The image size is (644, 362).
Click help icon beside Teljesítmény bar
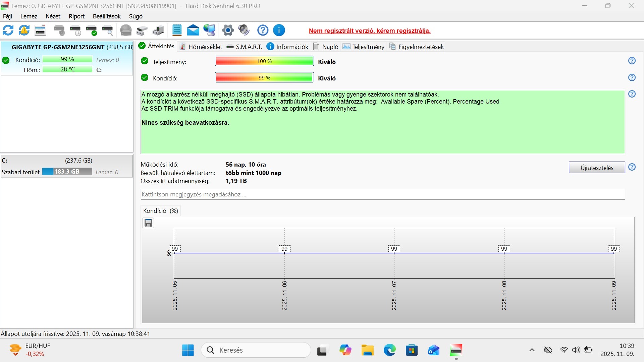tap(632, 61)
